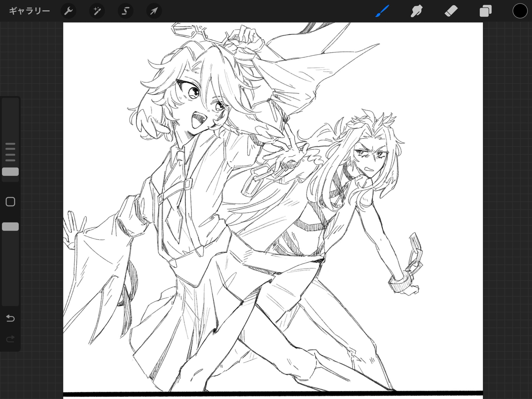Open the black active color picker
Viewport: 532px width, 399px height.
tap(520, 11)
